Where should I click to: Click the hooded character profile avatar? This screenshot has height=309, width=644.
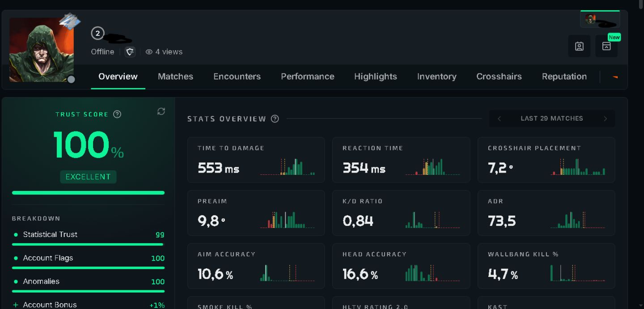click(42, 50)
